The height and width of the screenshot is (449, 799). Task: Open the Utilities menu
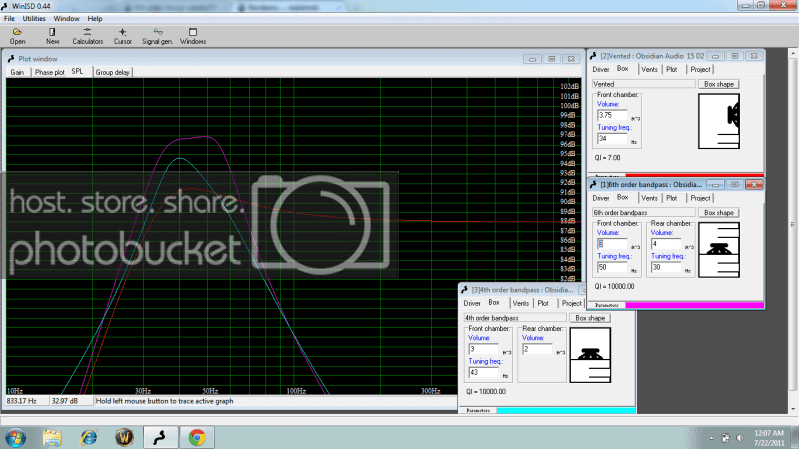pyautogui.click(x=34, y=18)
